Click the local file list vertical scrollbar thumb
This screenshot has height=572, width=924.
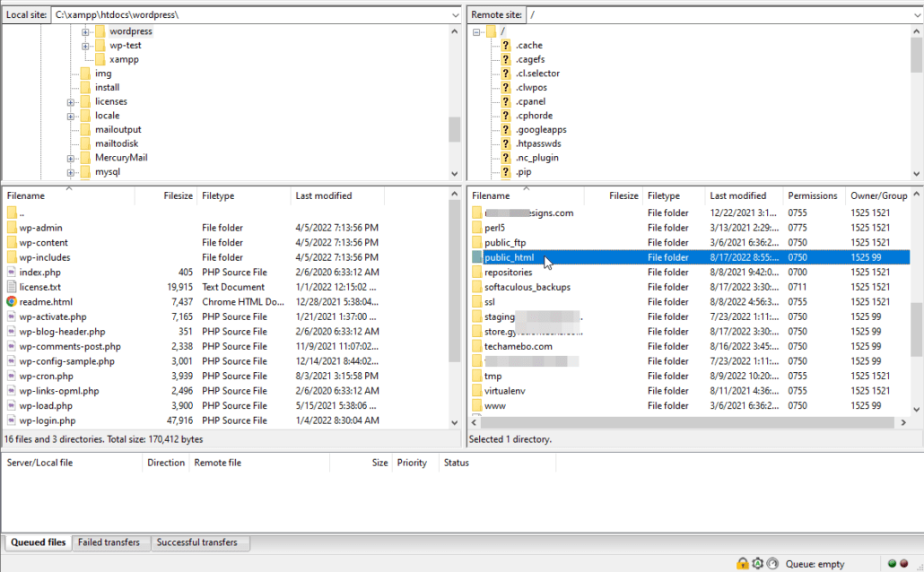click(454, 282)
